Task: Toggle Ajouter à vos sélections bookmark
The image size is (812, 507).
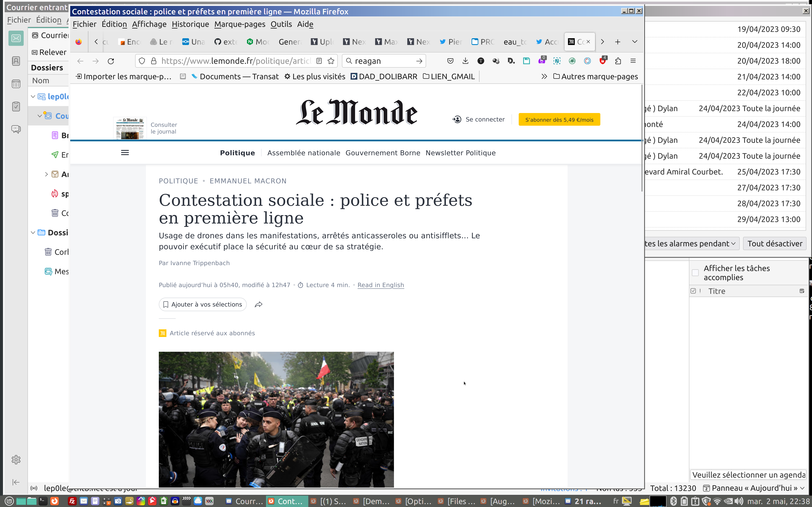Action: 203,304
